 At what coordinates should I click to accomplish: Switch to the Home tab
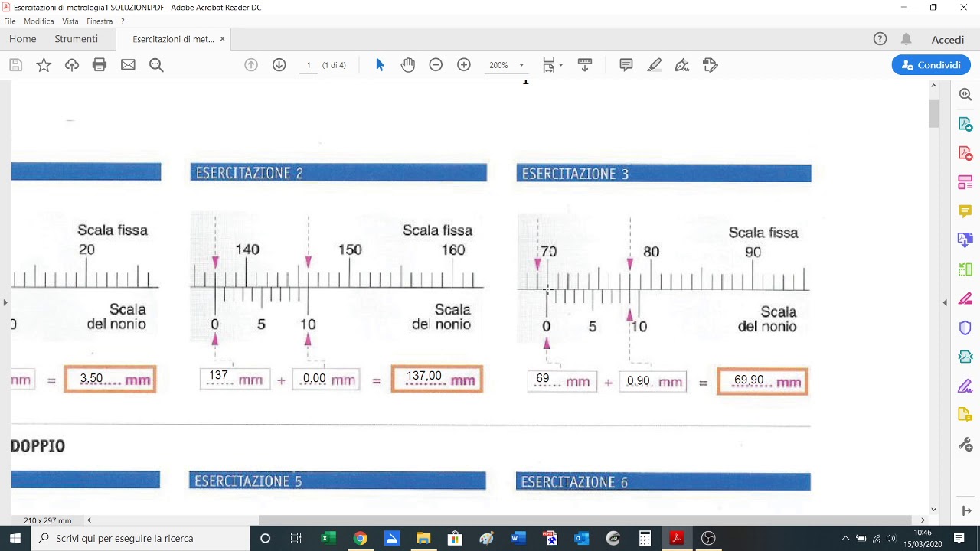click(23, 39)
